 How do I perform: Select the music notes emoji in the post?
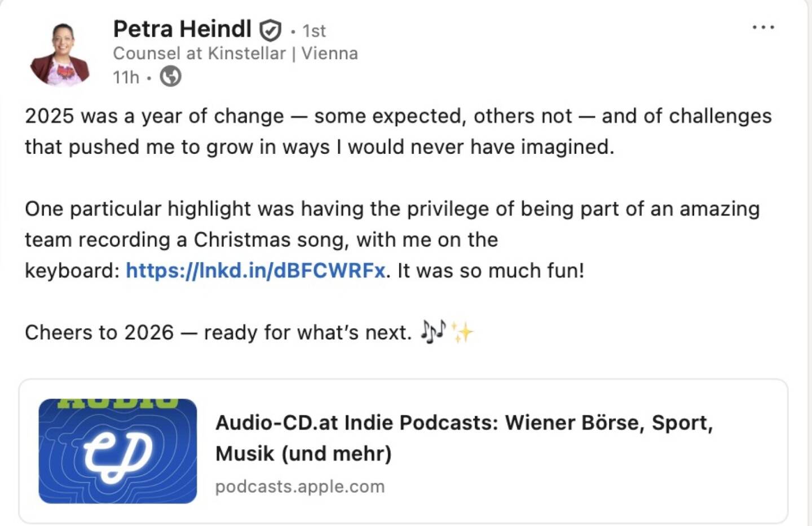[x=434, y=331]
